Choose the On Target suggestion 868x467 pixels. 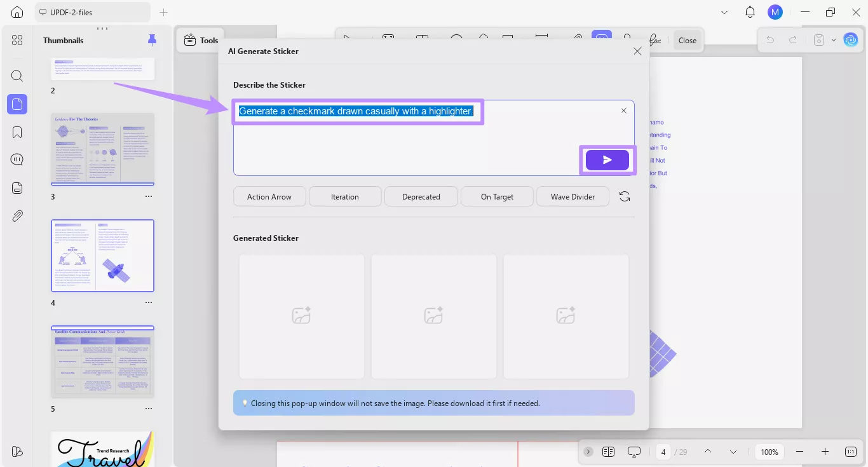(x=497, y=196)
